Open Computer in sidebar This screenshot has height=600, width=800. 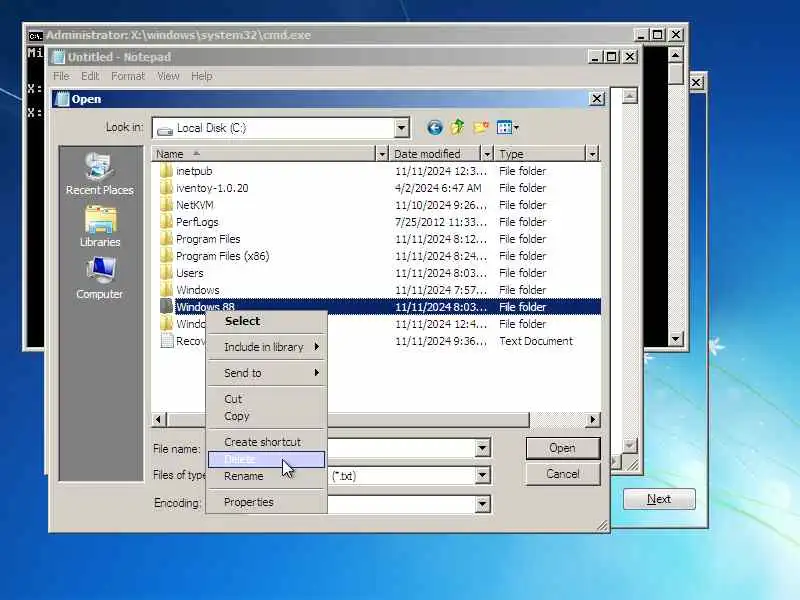99,278
